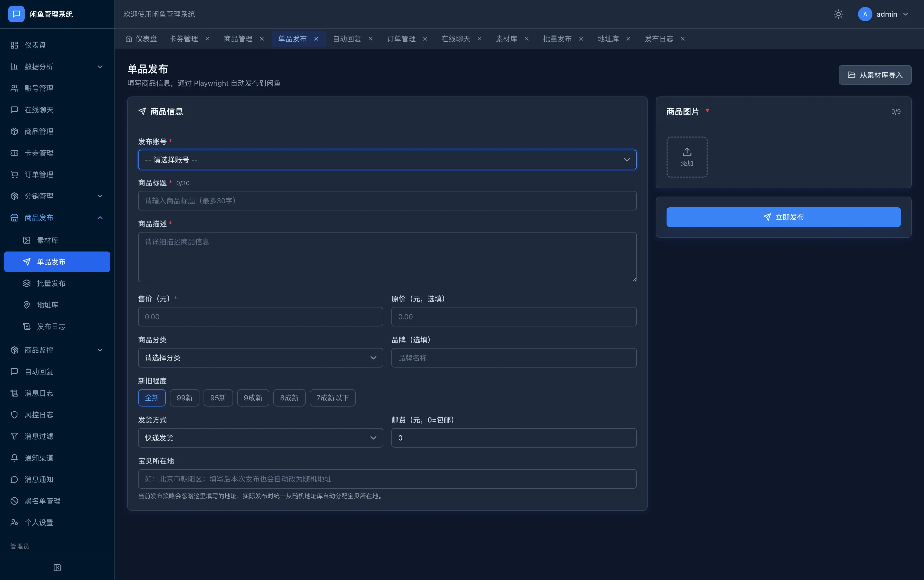924x580 pixels.
Task: Expand the 数据分析 sidebar group
Action: 57,67
